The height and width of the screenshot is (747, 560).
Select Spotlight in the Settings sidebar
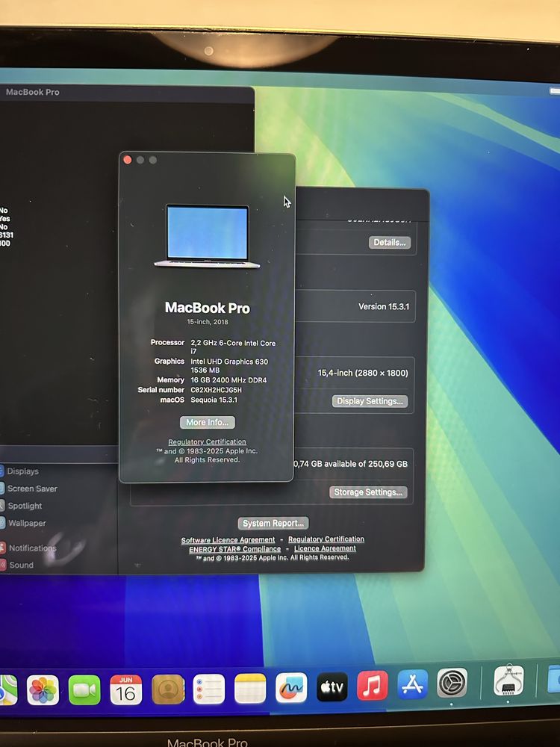click(x=25, y=506)
